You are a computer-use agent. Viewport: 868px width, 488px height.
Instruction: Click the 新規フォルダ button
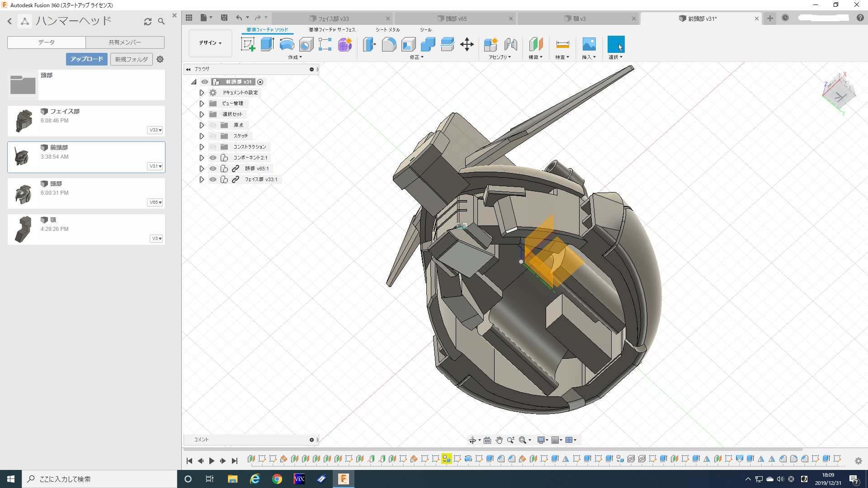pos(131,59)
